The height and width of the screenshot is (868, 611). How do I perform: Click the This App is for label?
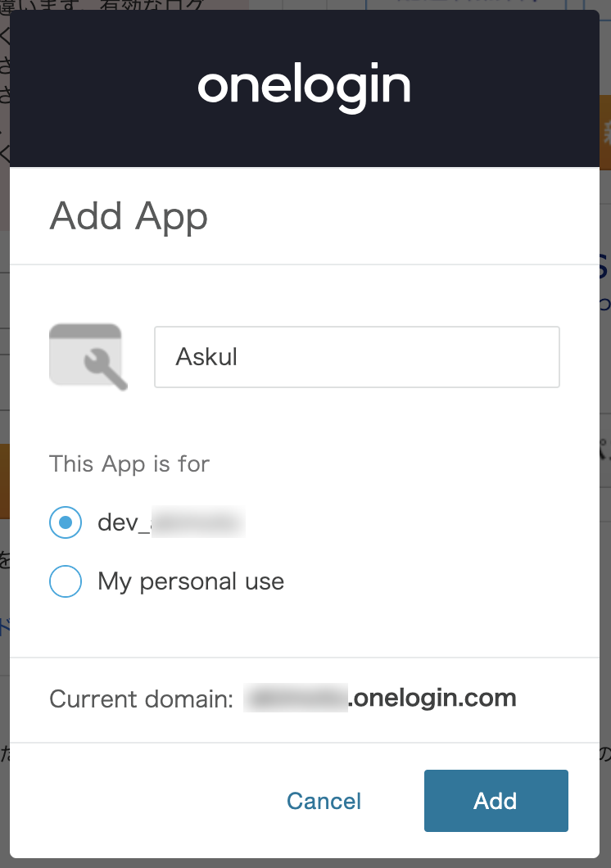coord(129,464)
